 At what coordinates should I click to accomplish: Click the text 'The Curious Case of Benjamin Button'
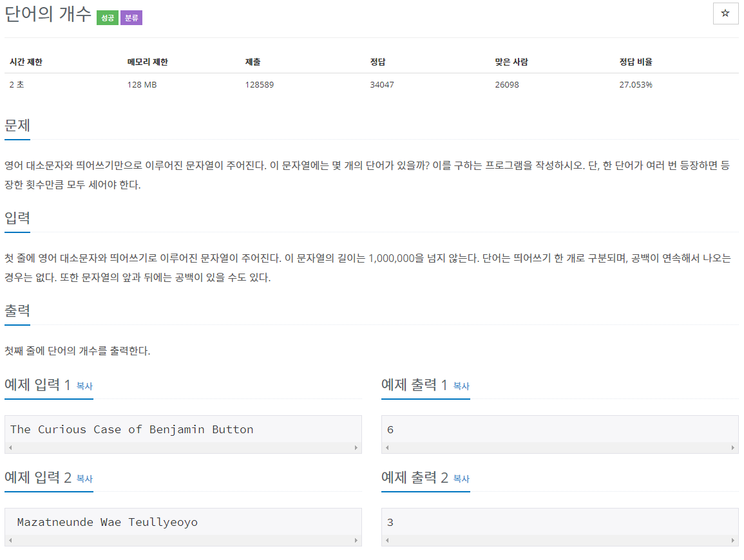(132, 429)
